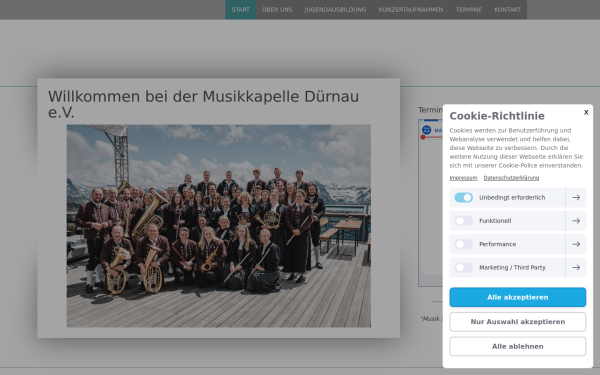Close the Cookie-Richtlinie dialog with X
600x375 pixels.
tap(586, 112)
